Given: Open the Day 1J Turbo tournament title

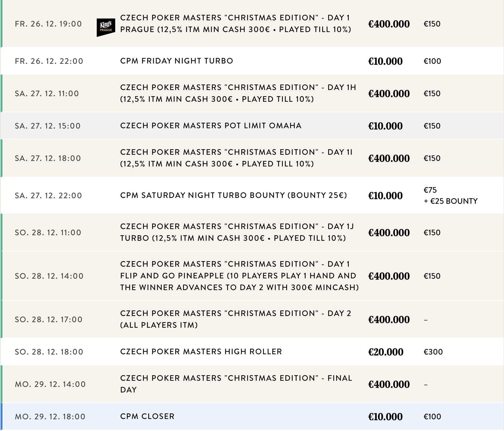Looking at the screenshot, I should tap(237, 232).
